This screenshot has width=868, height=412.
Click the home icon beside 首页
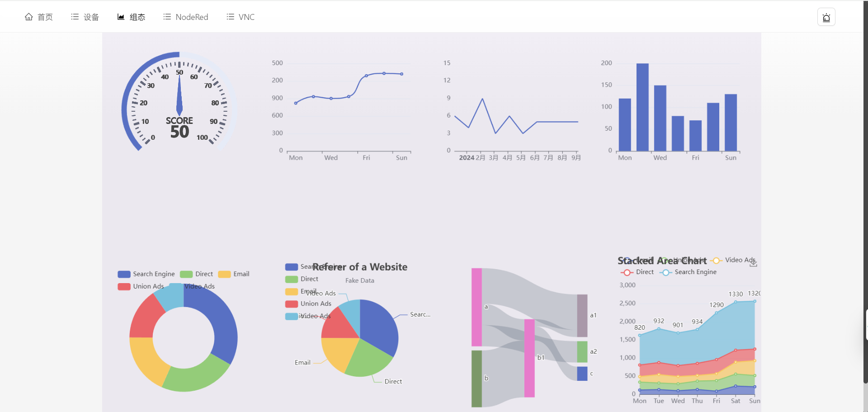[x=29, y=17]
